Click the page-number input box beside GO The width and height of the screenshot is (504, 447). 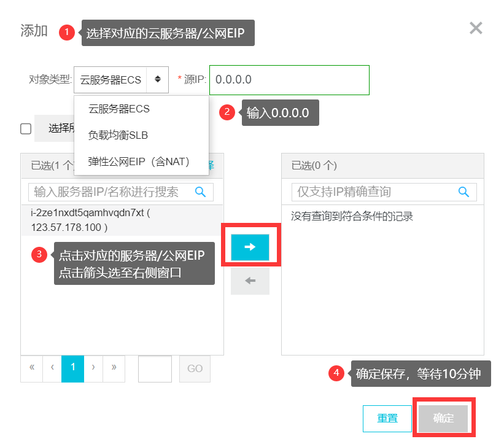tap(155, 368)
